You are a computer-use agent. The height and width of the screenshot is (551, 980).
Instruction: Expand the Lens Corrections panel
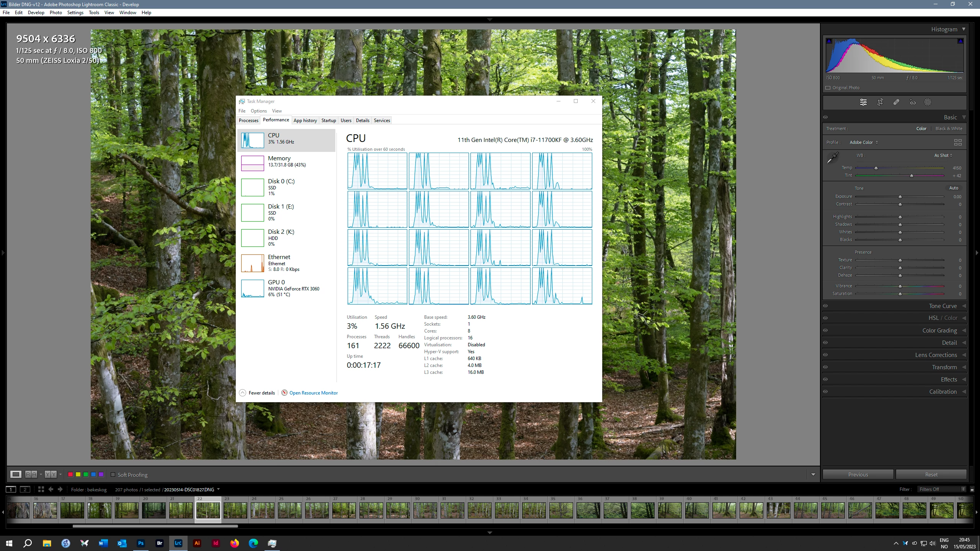tap(936, 355)
